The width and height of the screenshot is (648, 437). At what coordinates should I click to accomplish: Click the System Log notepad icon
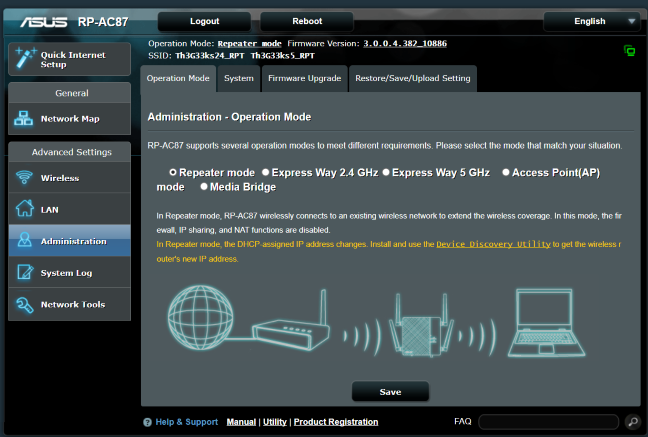click(x=25, y=272)
